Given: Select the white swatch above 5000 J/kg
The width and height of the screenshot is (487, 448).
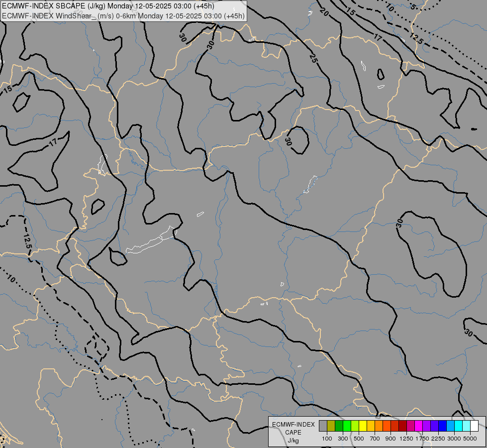Looking at the screenshot, I should coord(474,426).
